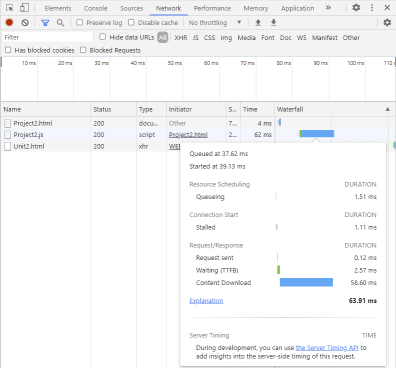Filter requests by WS type

[x=302, y=38]
